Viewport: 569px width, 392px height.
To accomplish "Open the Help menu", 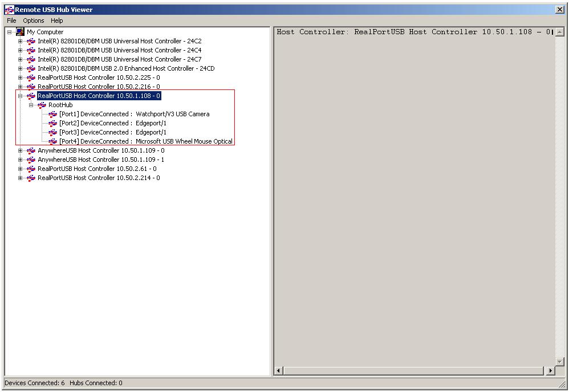I will [x=57, y=21].
